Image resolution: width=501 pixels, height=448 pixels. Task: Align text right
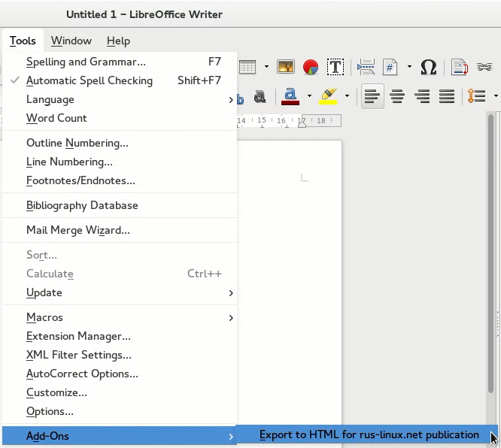tap(422, 96)
